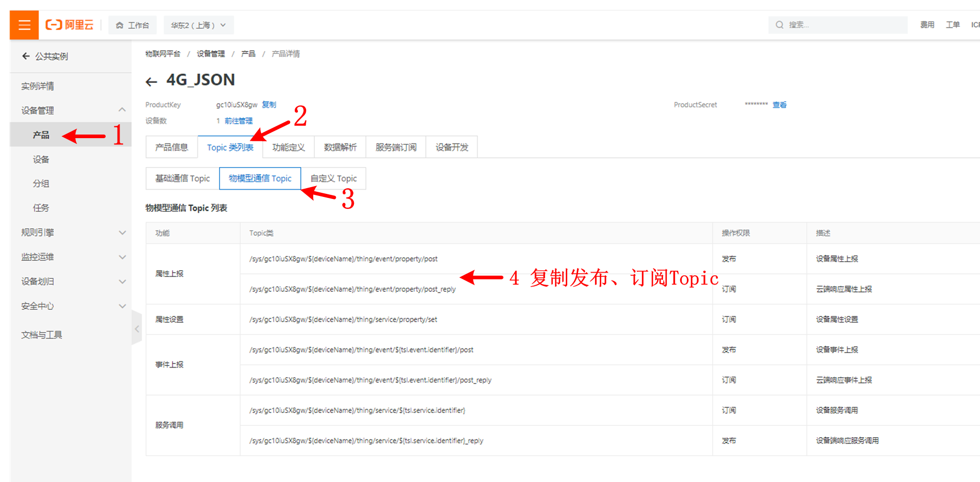
Task: Switch to the 功能定义 tab
Action: pos(289,147)
